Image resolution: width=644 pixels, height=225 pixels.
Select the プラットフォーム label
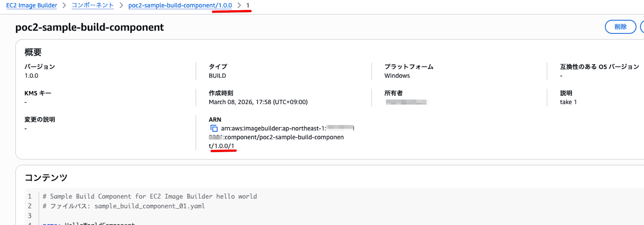(409, 67)
